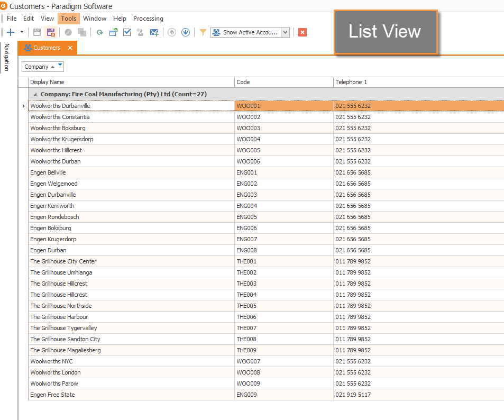Open the Processing menu

click(148, 18)
